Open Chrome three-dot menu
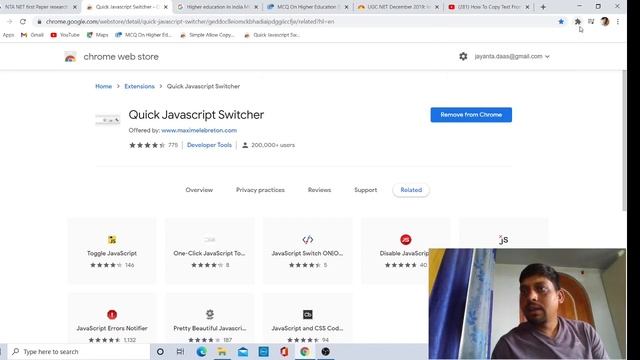Screen dimensions: 640x360 click(618, 22)
